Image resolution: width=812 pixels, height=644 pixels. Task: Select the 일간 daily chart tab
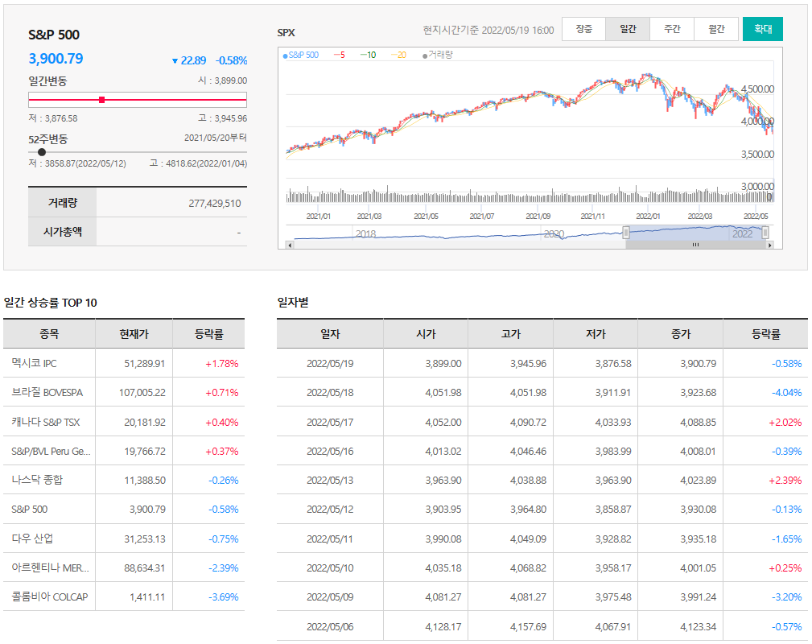click(628, 29)
